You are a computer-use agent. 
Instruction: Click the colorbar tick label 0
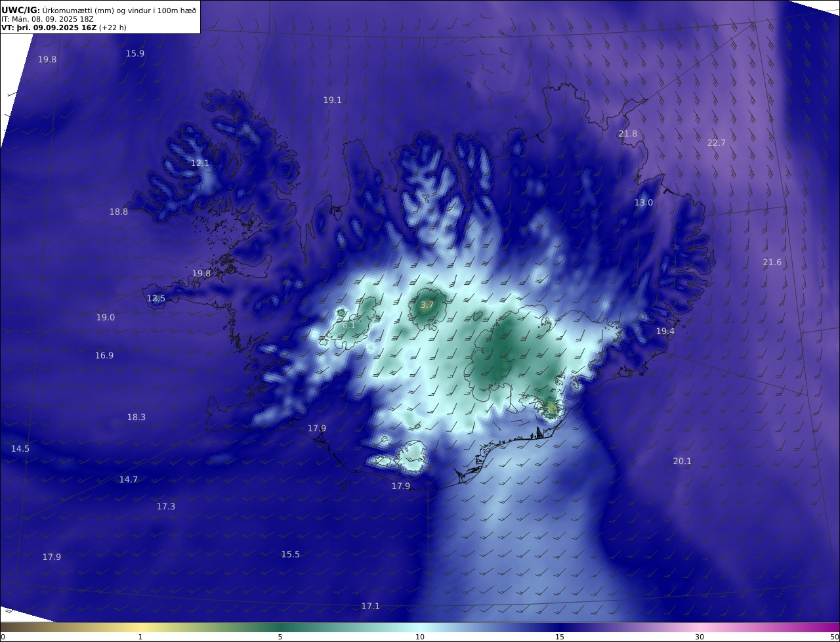[x=3, y=637]
